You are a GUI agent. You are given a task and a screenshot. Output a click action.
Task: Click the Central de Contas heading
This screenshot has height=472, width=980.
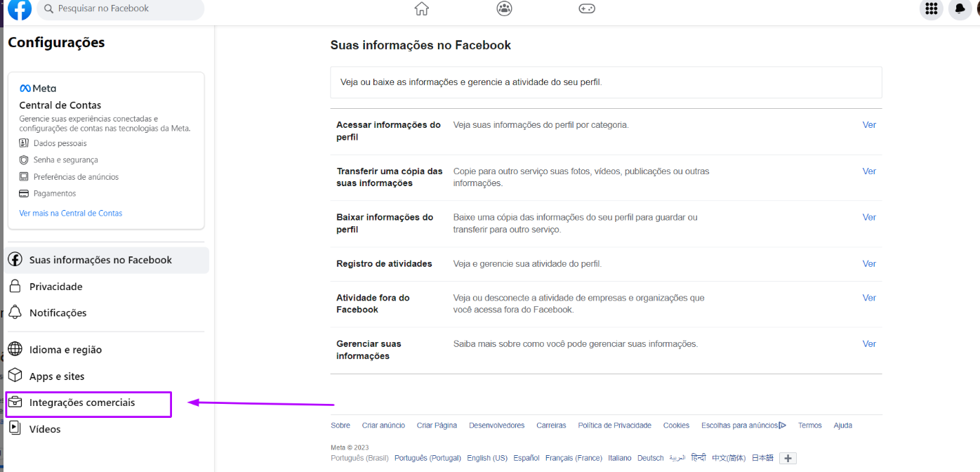(60, 105)
